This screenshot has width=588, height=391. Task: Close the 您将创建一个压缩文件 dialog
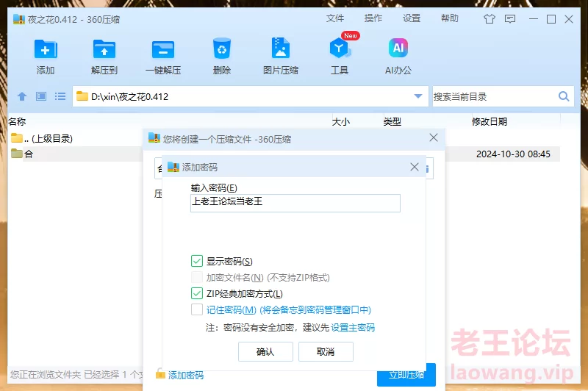coord(434,137)
